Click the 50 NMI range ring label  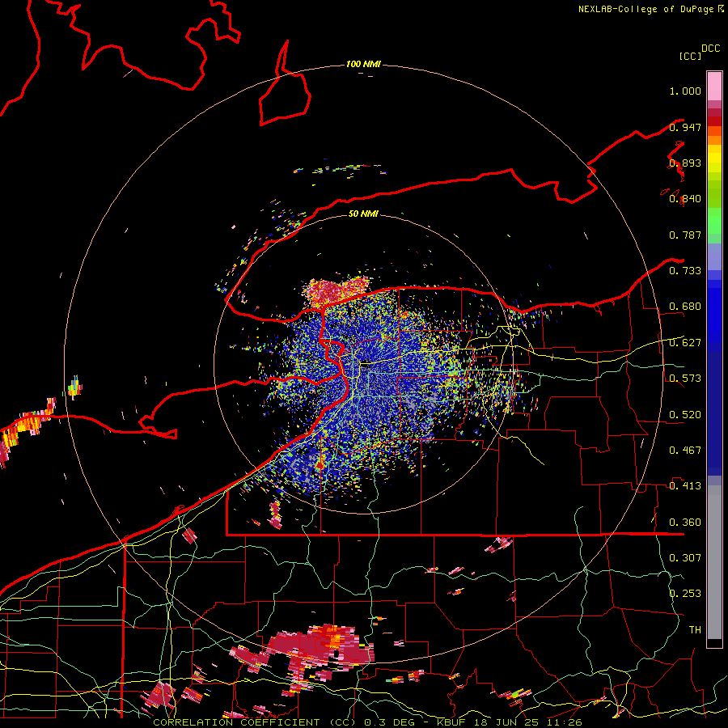[363, 214]
